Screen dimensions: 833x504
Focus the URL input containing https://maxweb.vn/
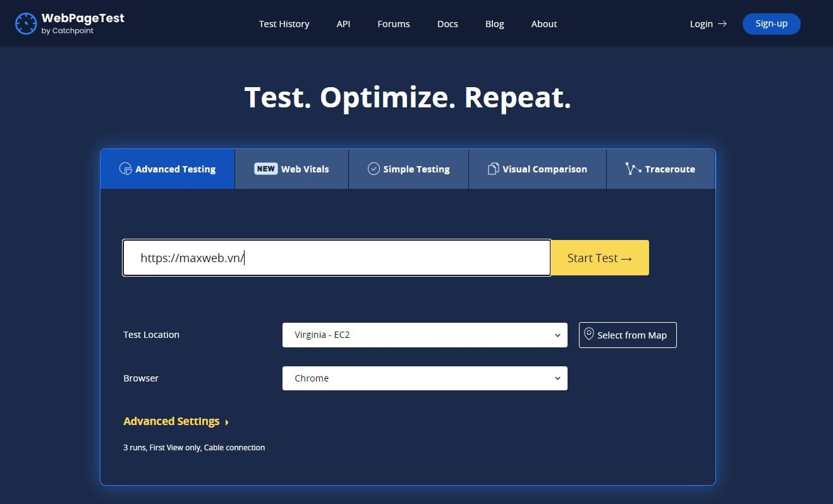tap(336, 258)
